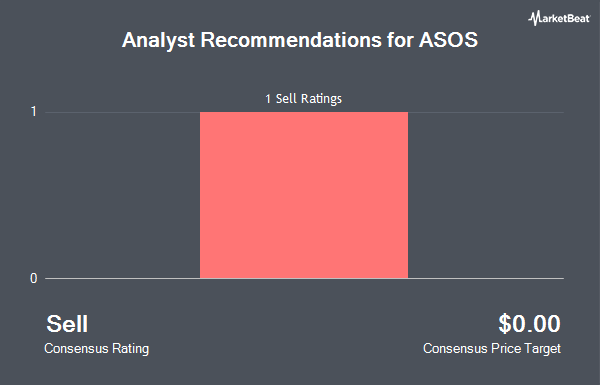This screenshot has height=385, width=600.
Task: Click the empty chart area right of bar
Action: 486,195
